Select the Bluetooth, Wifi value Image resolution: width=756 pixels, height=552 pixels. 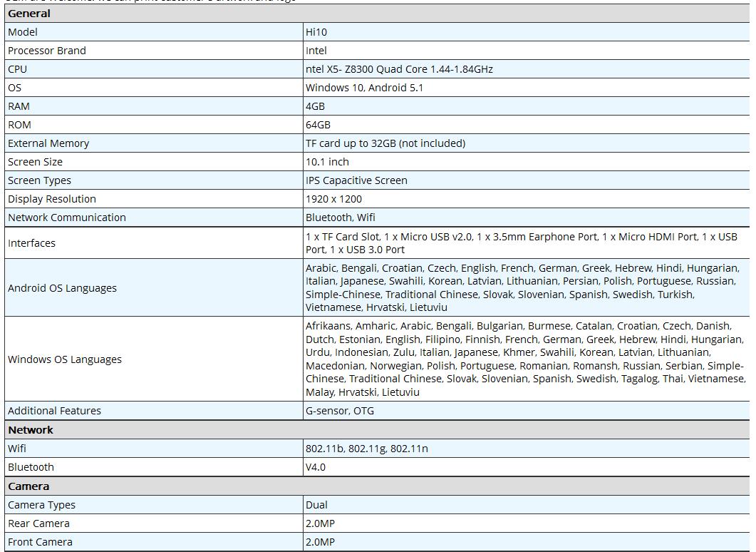click(x=341, y=218)
